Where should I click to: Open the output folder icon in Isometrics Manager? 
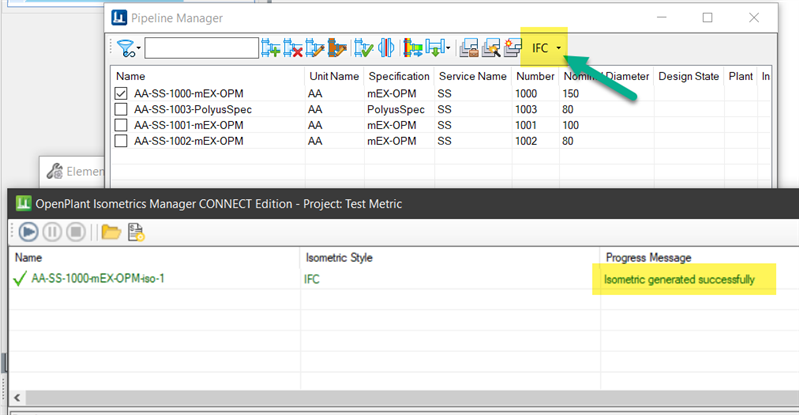111,232
